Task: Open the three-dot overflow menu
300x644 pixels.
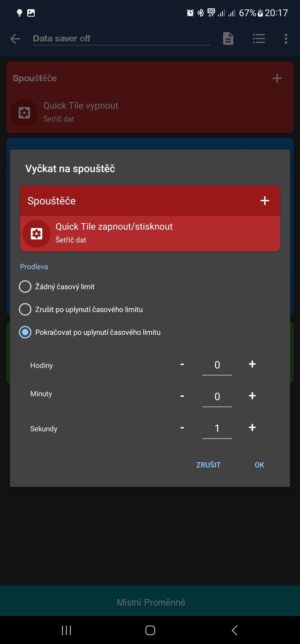Action: (286, 39)
